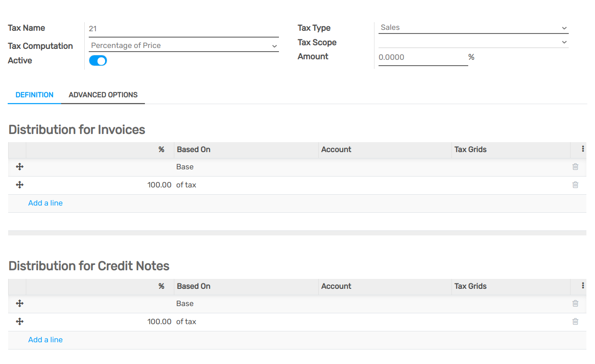The width and height of the screenshot is (595, 364).
Task: Click the Tax Name field containing 21
Action: [183, 28]
